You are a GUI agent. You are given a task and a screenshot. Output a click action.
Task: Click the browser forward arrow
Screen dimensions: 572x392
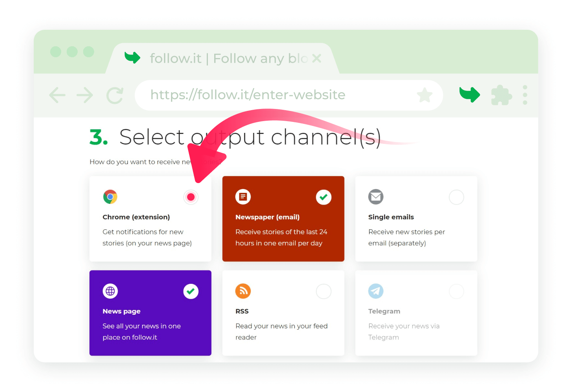(x=85, y=95)
